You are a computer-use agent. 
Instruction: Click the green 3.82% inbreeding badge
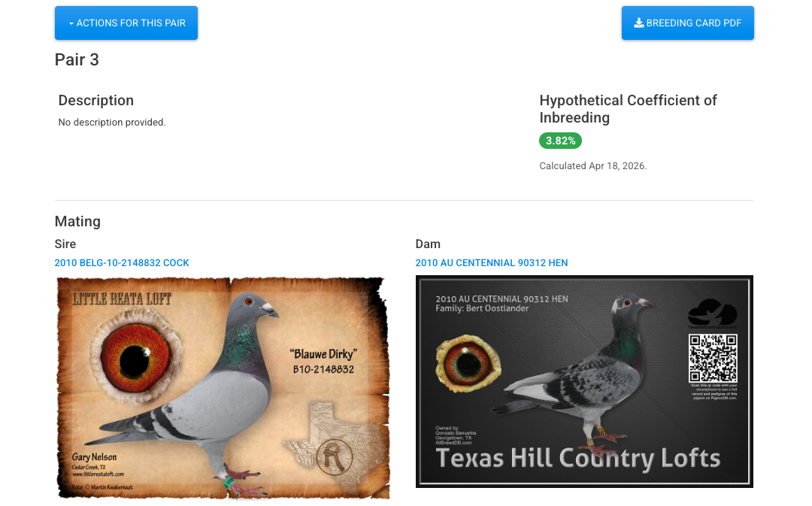point(560,141)
